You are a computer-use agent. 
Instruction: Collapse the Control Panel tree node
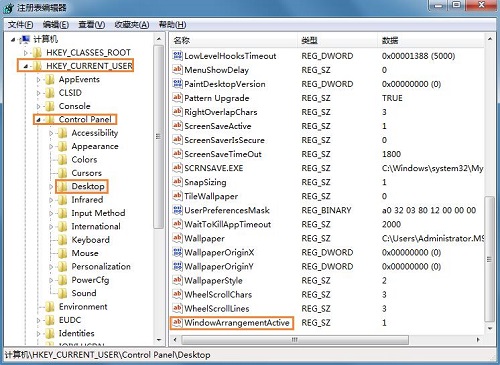pyautogui.click(x=38, y=120)
